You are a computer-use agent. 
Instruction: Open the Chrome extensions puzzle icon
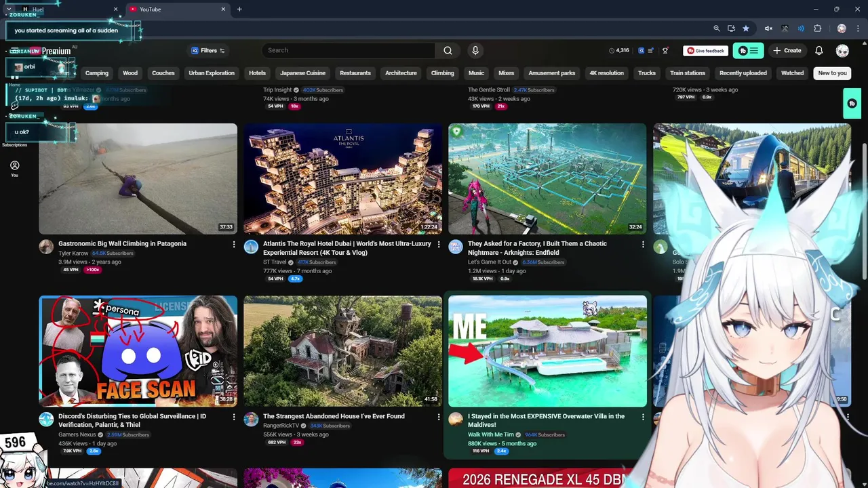click(x=817, y=28)
